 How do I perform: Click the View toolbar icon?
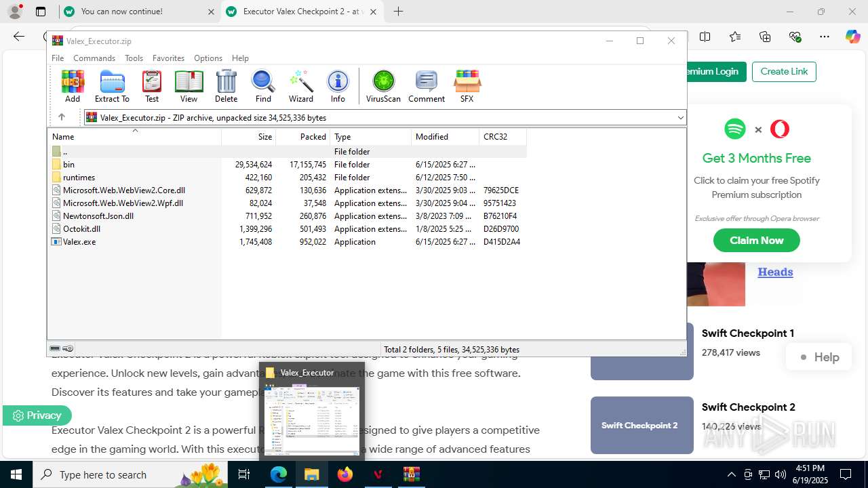pyautogui.click(x=189, y=86)
